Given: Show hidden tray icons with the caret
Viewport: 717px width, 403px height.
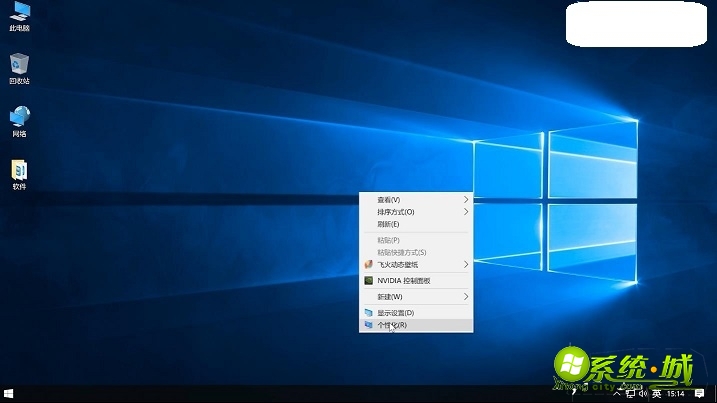Looking at the screenshot, I should tap(617, 394).
